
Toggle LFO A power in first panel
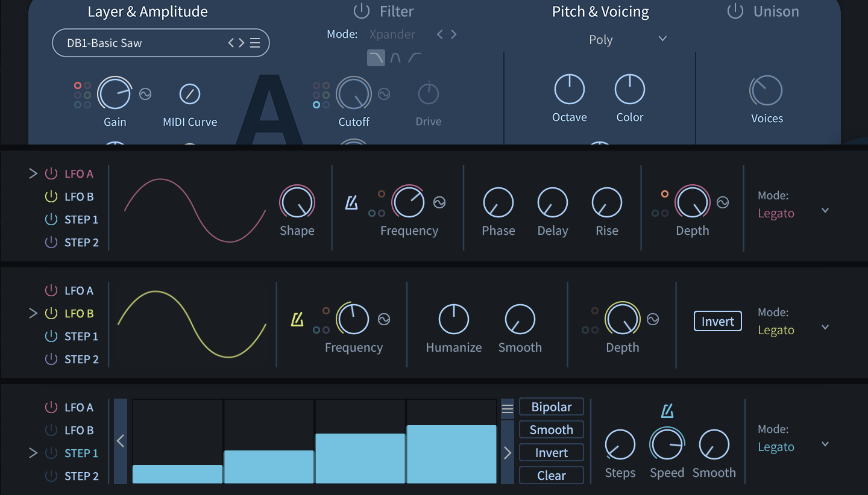point(51,174)
